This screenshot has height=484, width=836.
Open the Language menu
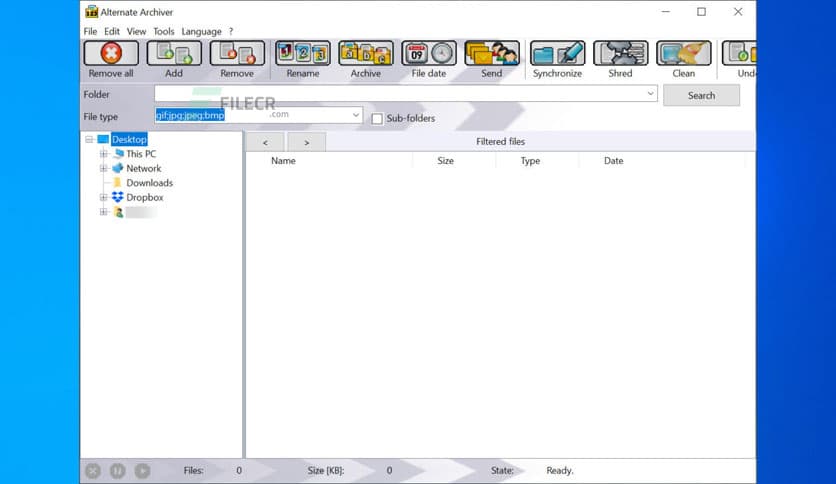point(202,31)
